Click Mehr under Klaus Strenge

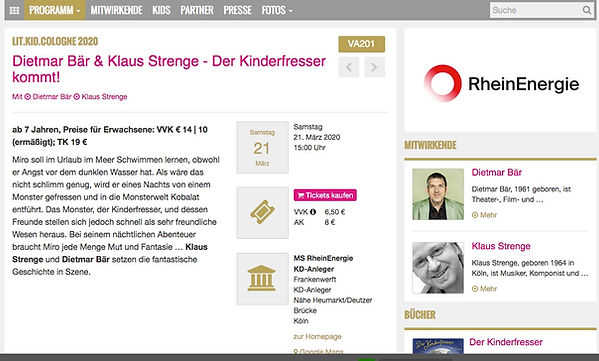click(x=484, y=289)
